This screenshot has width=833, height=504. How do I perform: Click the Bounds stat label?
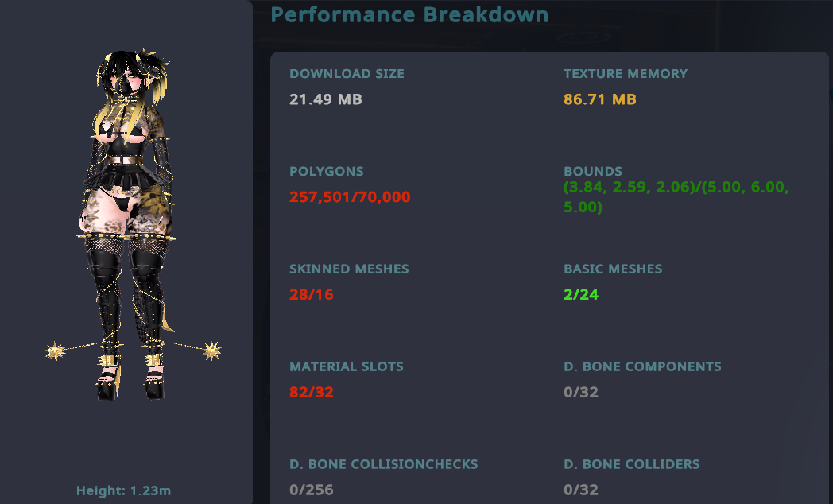tap(593, 171)
